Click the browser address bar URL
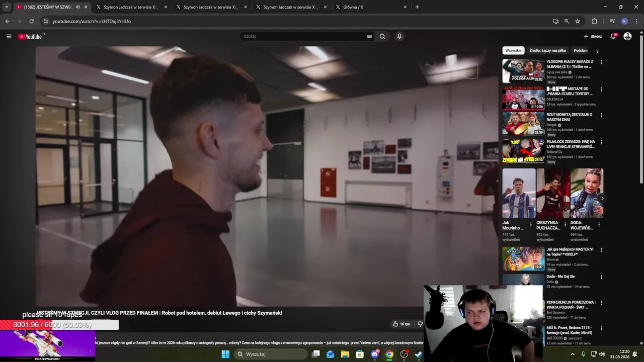Screen dimensions: 644x362 [92, 21]
